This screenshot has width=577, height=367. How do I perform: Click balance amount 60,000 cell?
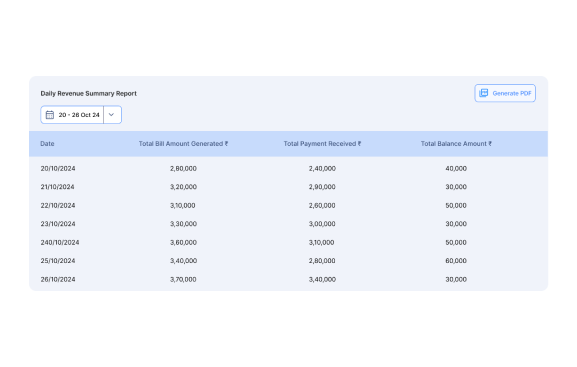[x=456, y=261]
